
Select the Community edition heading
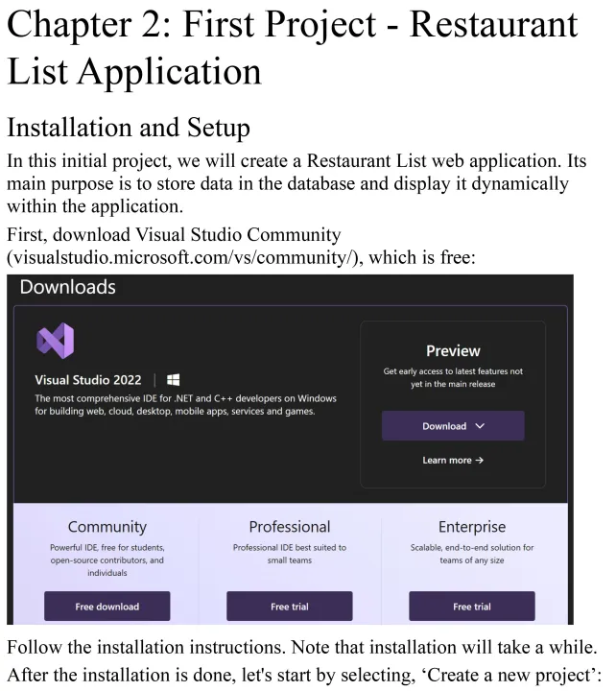coord(107,527)
